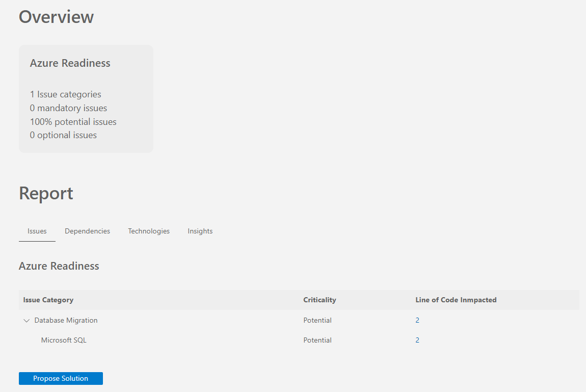
Task: Click Potential criticality for Microsoft SQL
Action: (317, 340)
